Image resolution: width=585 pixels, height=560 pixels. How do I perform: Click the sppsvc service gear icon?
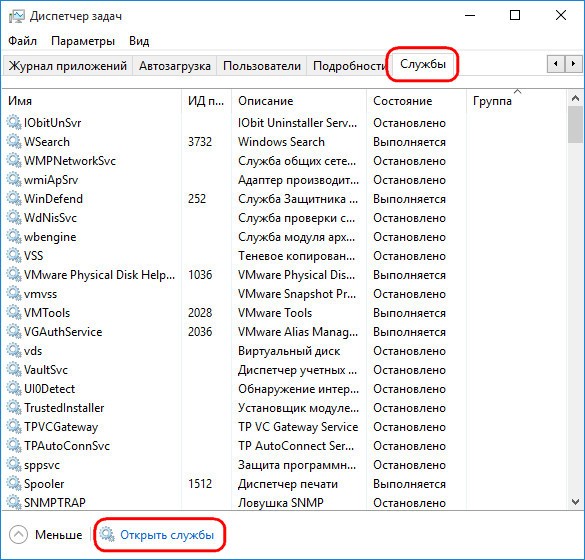click(14, 465)
